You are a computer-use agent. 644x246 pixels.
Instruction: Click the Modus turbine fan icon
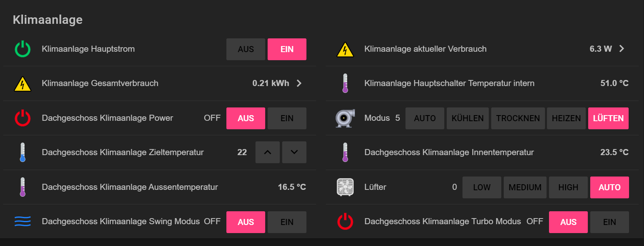point(345,118)
